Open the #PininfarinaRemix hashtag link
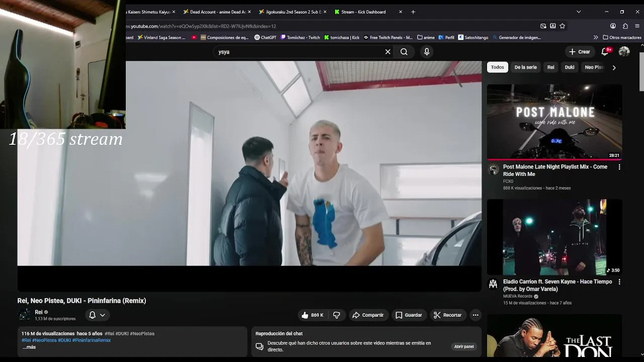 coord(92,340)
